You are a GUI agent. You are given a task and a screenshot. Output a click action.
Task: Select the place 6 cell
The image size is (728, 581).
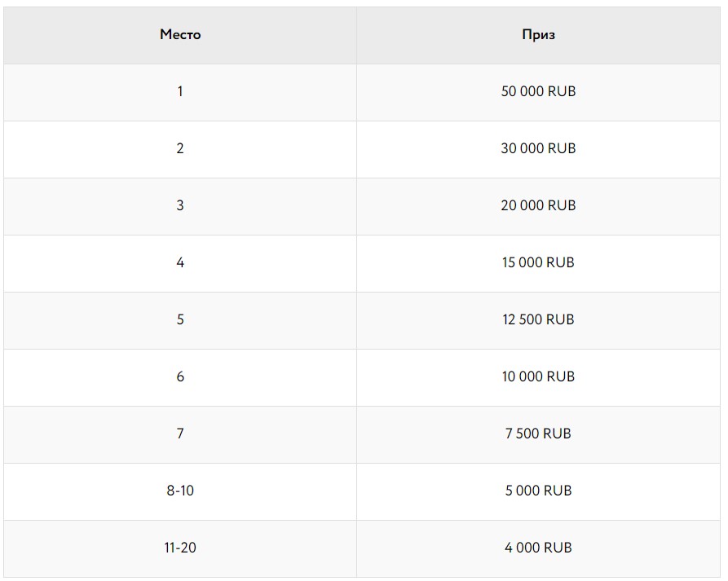point(180,376)
